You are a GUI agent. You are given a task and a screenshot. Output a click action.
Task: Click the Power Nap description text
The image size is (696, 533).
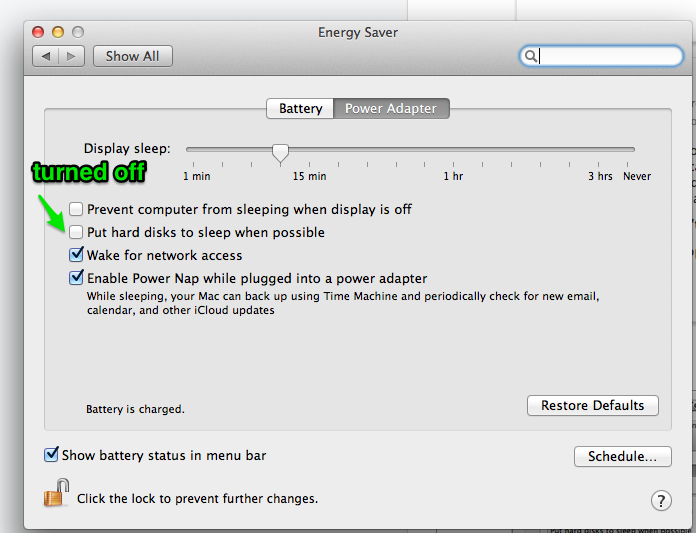[343, 303]
